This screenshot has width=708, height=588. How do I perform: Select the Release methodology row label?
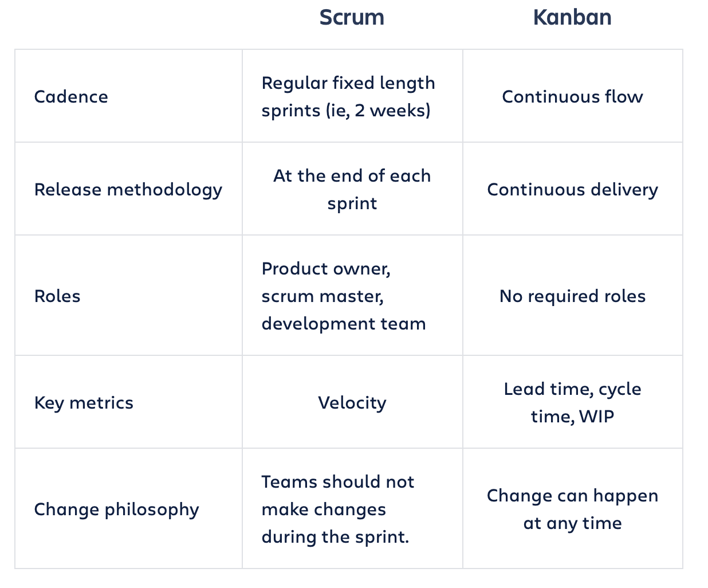tap(128, 189)
